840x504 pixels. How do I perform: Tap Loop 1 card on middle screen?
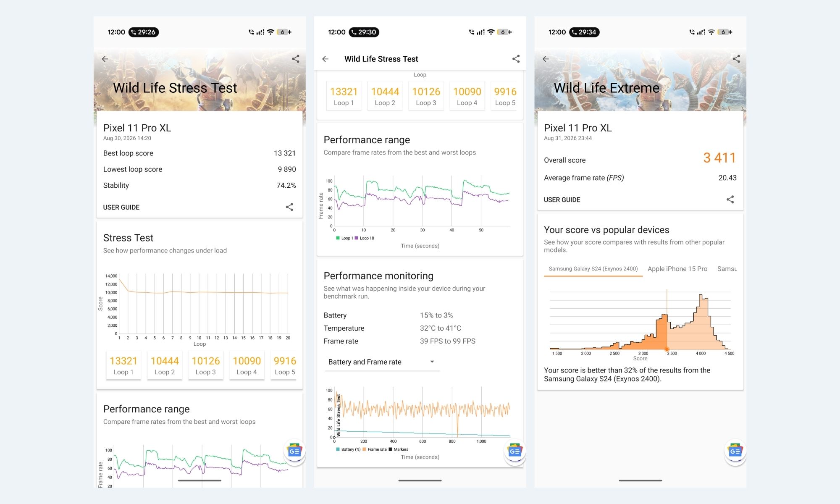[x=344, y=96]
